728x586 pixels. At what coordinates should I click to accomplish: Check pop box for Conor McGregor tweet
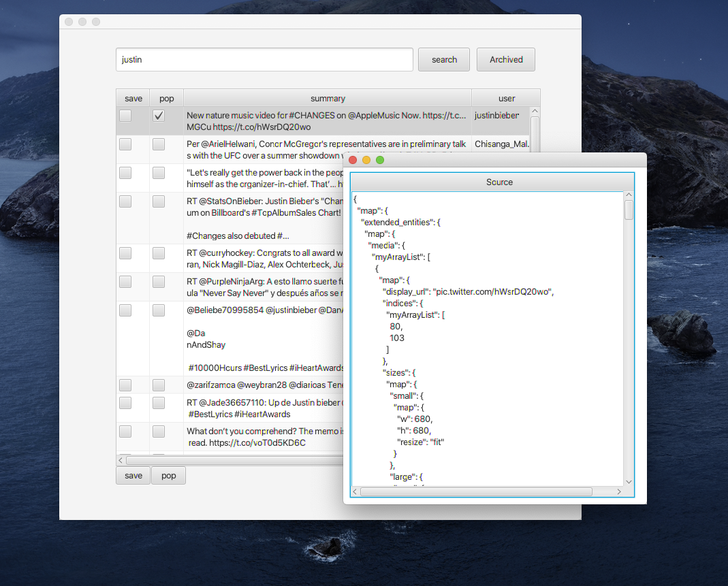[159, 144]
